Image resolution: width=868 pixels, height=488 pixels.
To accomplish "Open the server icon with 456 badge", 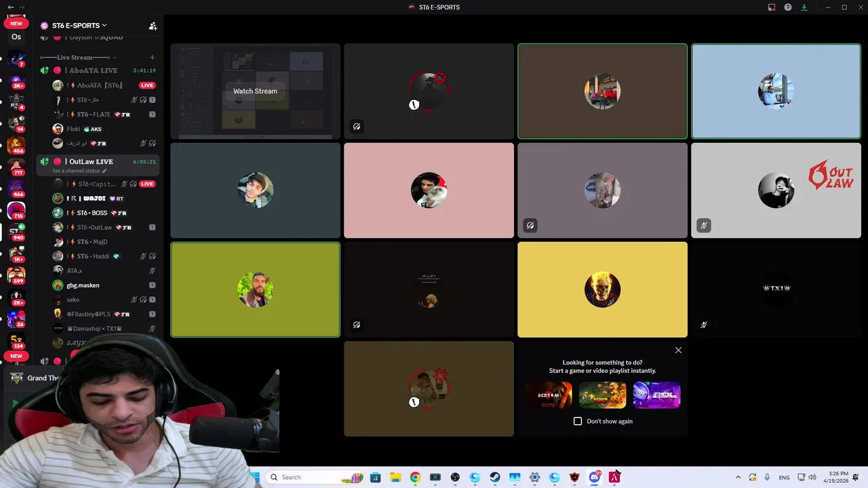I will 16,145.
